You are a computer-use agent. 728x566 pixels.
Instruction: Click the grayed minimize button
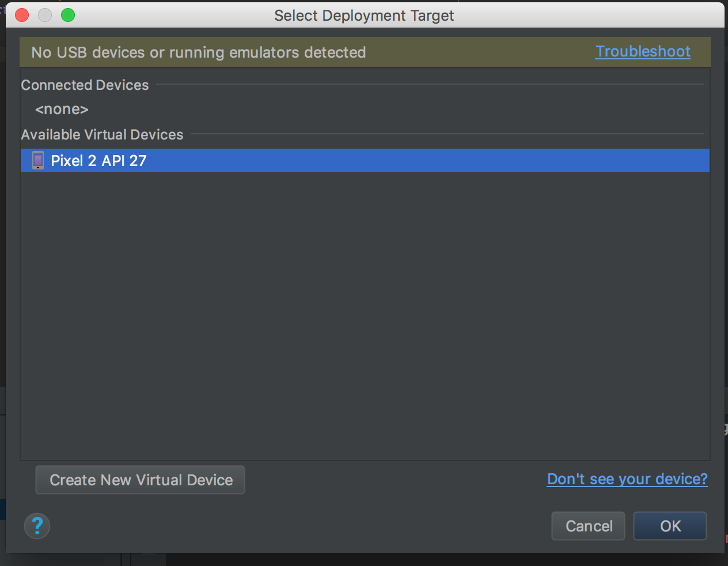[x=44, y=15]
